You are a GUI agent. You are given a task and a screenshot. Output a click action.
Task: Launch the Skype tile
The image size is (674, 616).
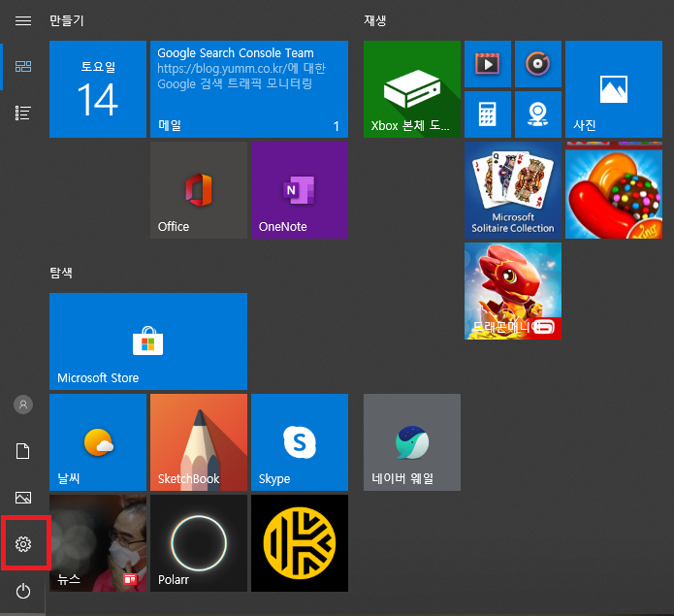coord(300,442)
